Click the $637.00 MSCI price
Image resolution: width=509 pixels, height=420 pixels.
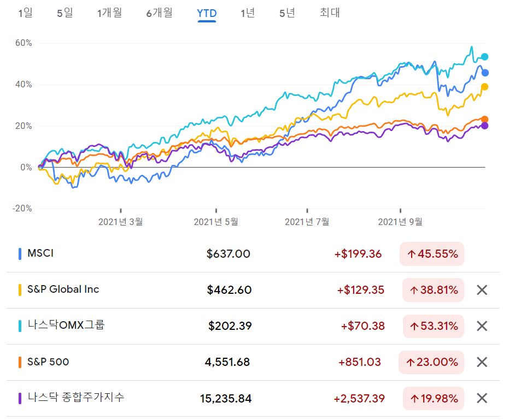[x=229, y=254]
